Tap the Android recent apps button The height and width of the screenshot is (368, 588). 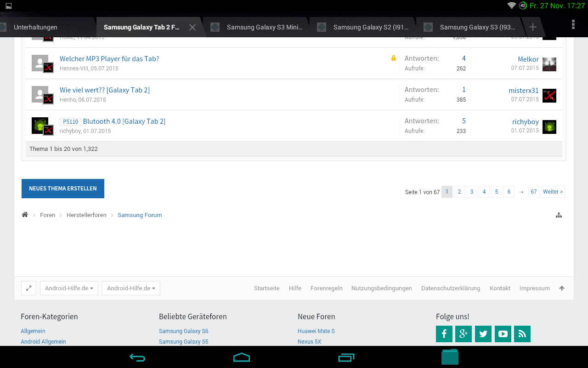[346, 357]
